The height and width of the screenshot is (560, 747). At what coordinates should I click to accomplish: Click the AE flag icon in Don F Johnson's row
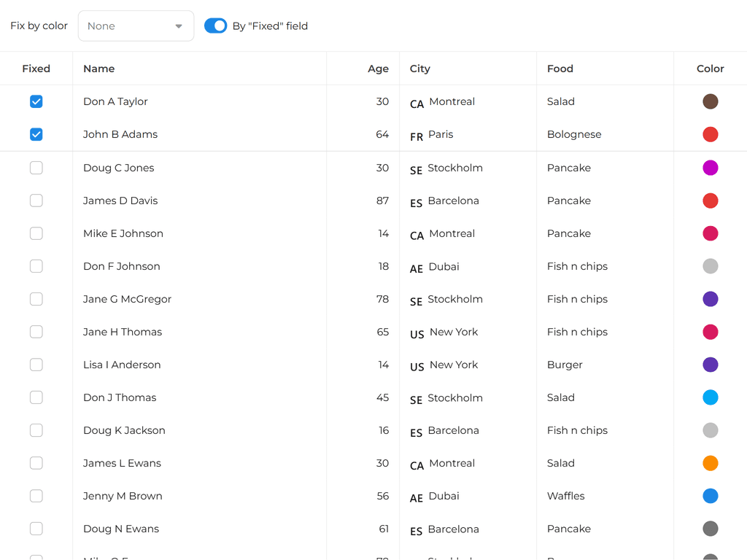(x=417, y=268)
